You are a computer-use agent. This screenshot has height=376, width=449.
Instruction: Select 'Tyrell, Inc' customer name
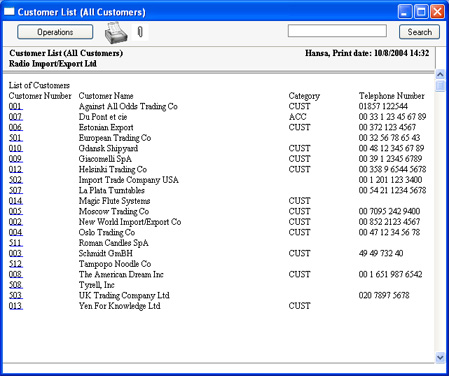click(96, 285)
